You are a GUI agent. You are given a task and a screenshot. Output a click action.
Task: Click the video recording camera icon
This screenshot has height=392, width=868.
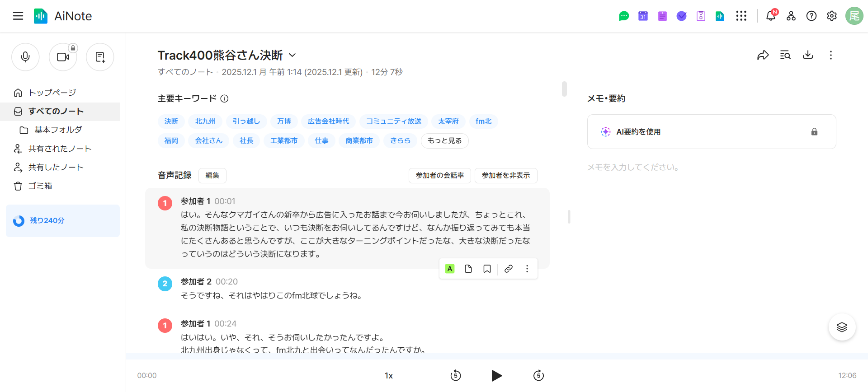(x=63, y=57)
